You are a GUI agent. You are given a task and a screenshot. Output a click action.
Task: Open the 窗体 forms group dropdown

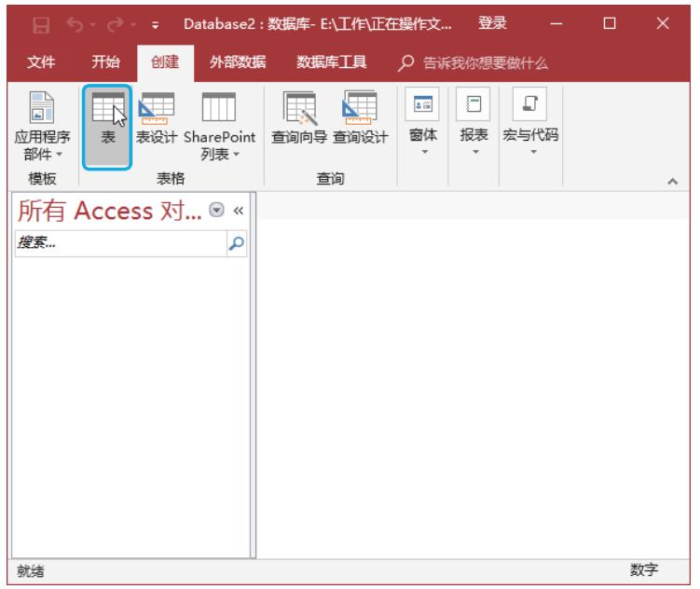(x=423, y=122)
